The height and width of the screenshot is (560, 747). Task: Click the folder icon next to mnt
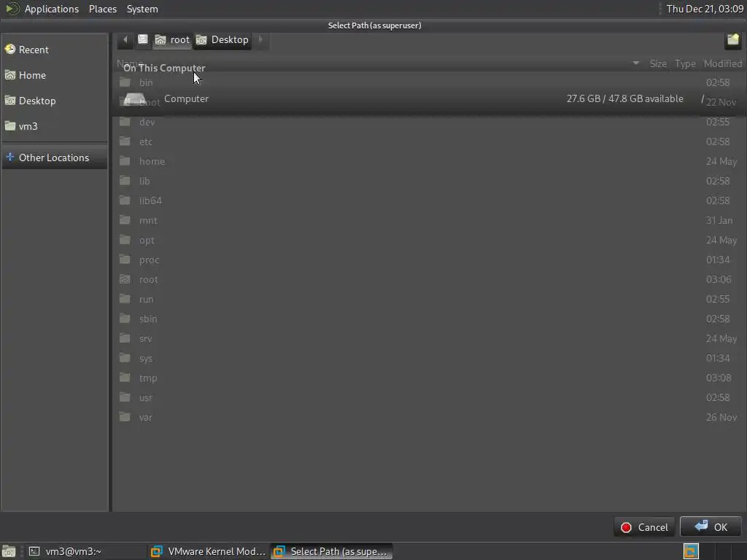(125, 220)
